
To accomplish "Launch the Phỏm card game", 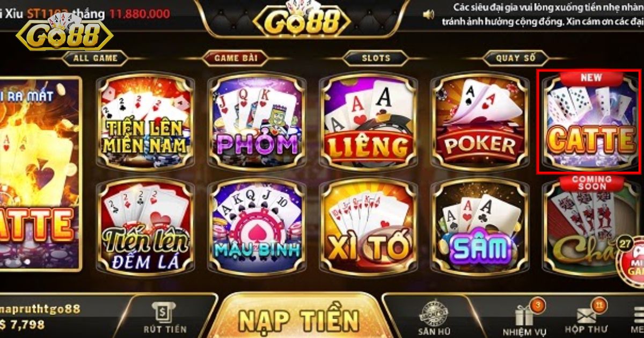I will tap(257, 122).
